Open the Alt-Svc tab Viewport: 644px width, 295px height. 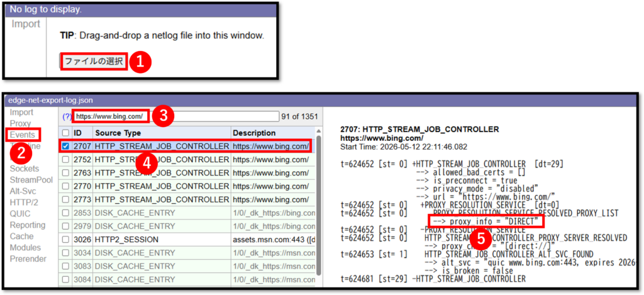coord(23,191)
